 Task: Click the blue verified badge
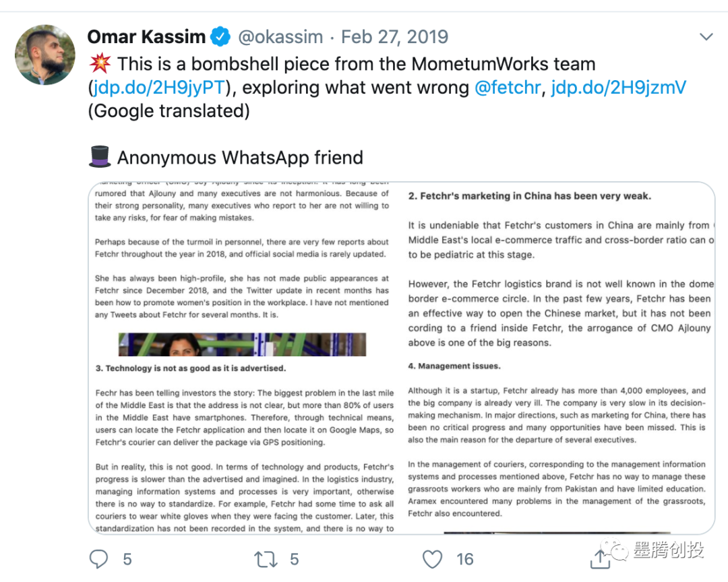tap(220, 36)
